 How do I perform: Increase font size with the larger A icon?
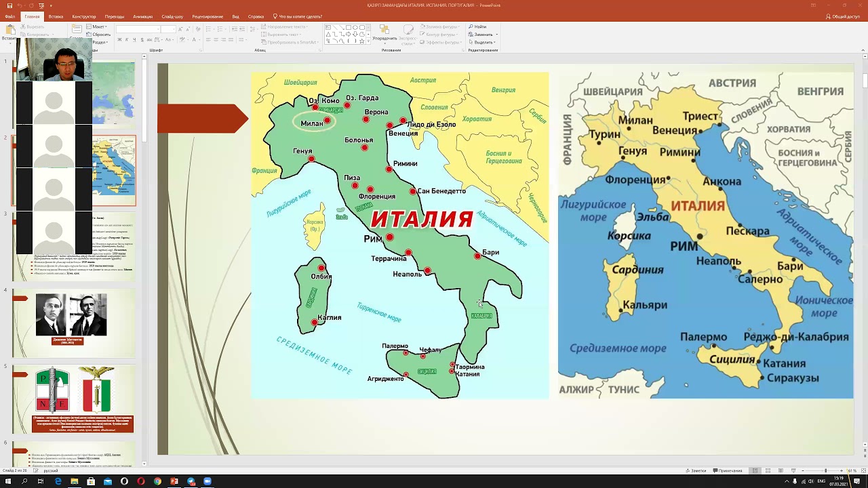[x=180, y=29]
